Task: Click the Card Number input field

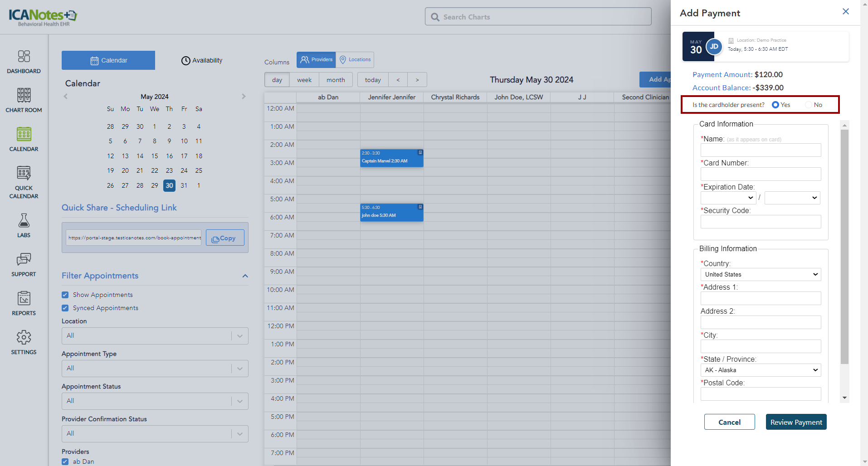Action: tap(761, 174)
